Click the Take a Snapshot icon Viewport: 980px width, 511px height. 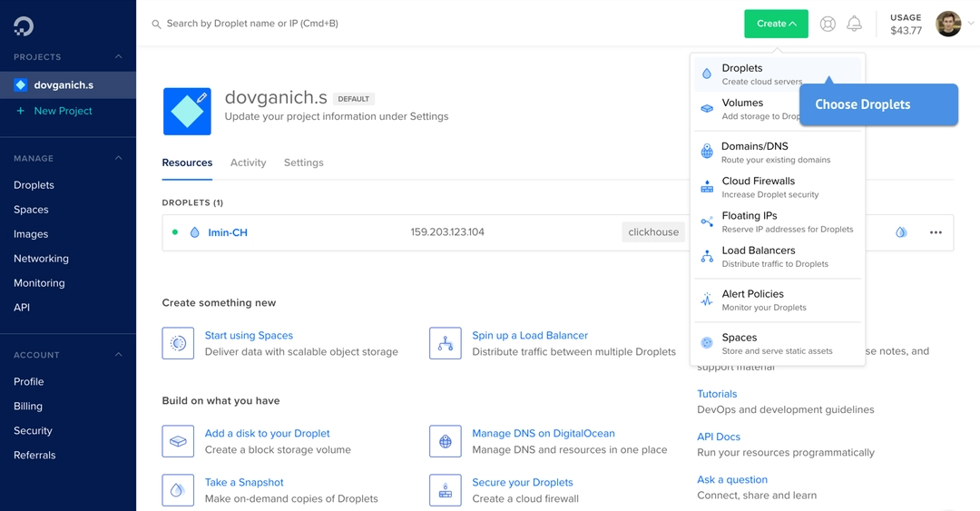(x=178, y=490)
